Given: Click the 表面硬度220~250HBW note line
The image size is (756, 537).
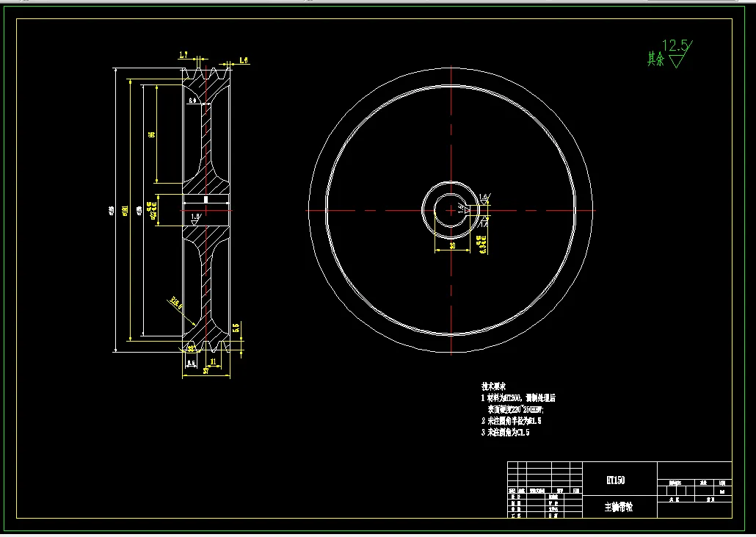Looking at the screenshot, I should tap(515, 410).
